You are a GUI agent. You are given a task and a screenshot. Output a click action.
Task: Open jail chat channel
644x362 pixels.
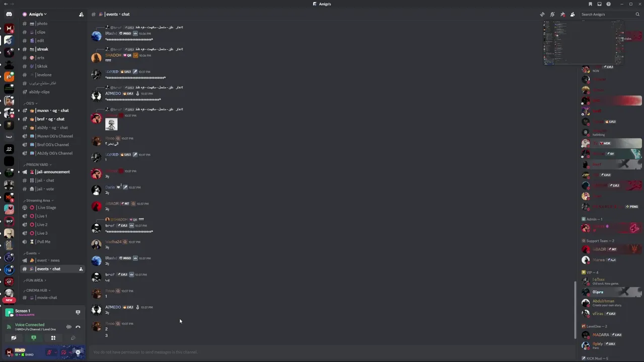click(53, 180)
